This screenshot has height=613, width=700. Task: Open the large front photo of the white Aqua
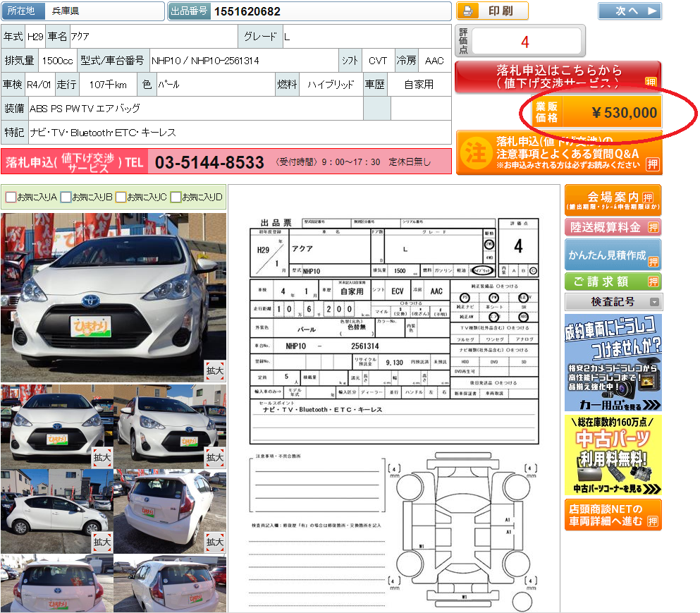[113, 298]
